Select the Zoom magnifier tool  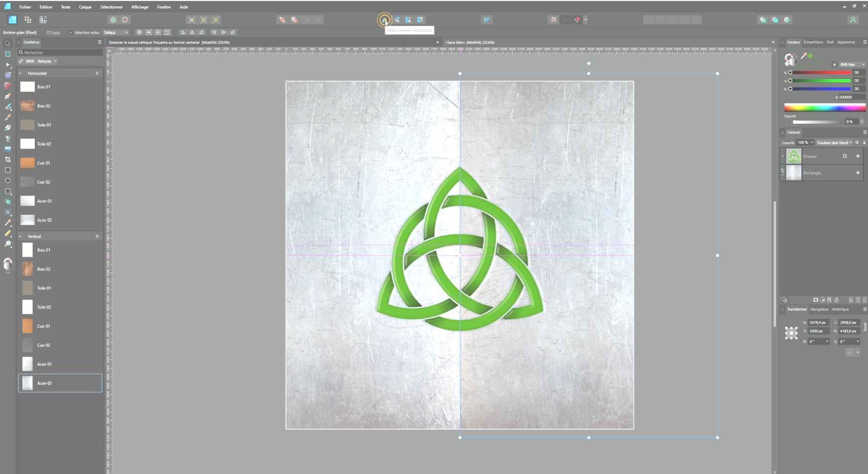coord(7,244)
